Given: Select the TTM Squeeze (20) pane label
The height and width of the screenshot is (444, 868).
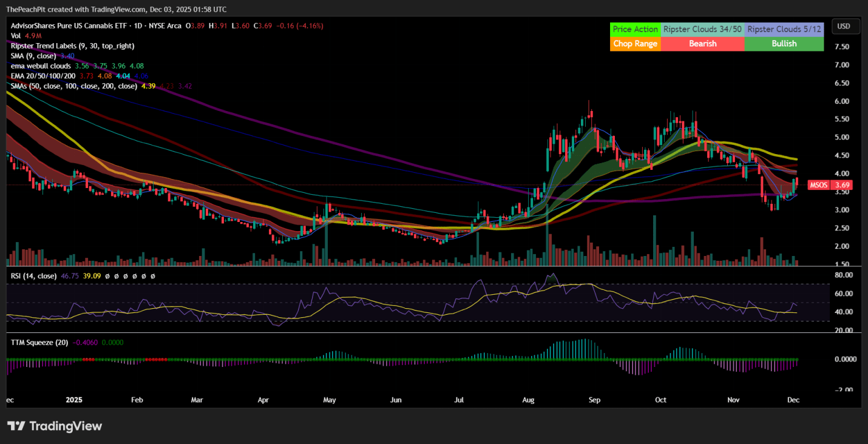Looking at the screenshot, I should tap(39, 342).
